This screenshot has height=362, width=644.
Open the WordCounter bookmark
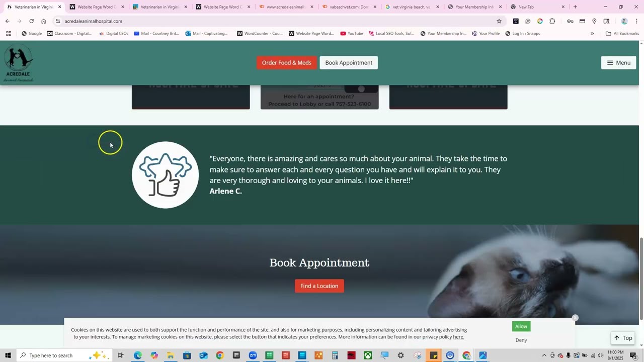tap(260, 34)
